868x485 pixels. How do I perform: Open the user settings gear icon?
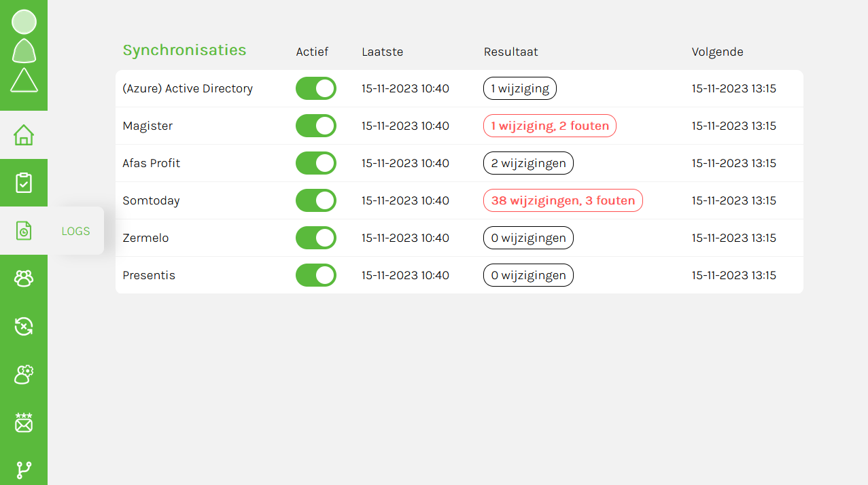[x=24, y=374]
